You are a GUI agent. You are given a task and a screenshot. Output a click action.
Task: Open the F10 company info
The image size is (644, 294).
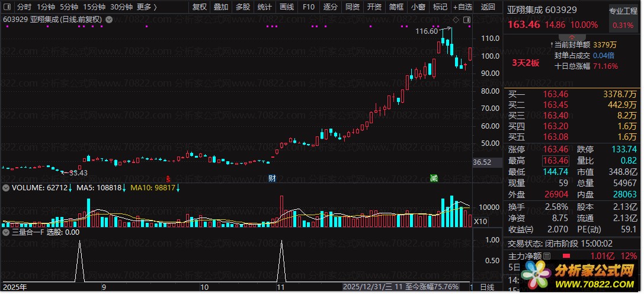pos(309,7)
